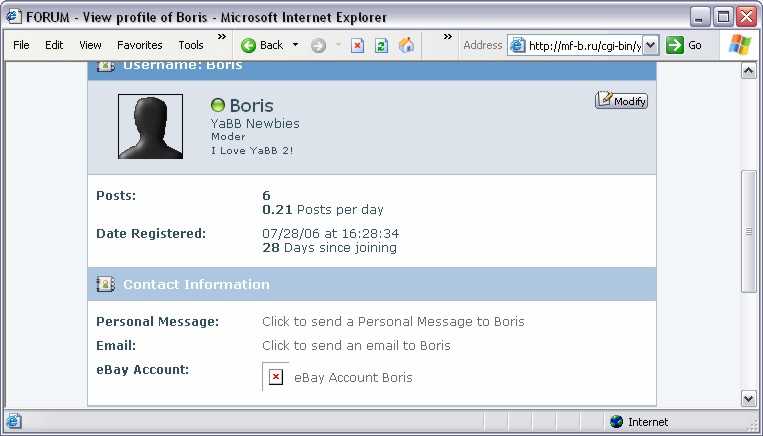
Task: Click Boris's silhouette avatar image
Action: (150, 127)
